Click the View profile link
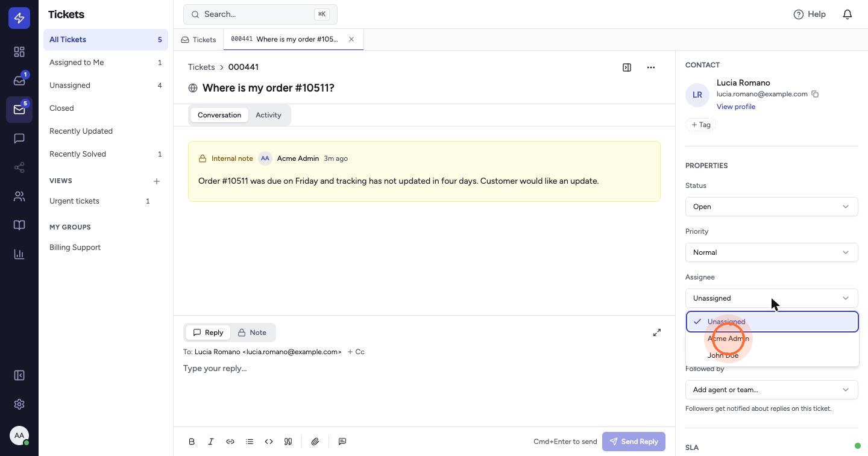The width and height of the screenshot is (868, 456). 736,107
